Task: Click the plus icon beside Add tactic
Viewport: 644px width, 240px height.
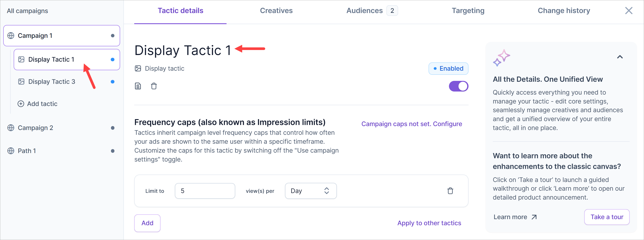Action: 21,104
